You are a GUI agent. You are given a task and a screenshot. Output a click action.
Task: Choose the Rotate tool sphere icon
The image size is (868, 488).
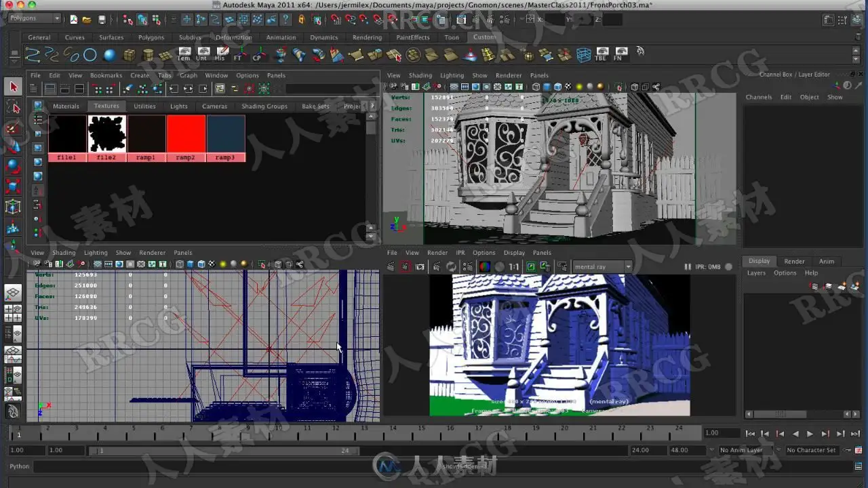tap(13, 166)
